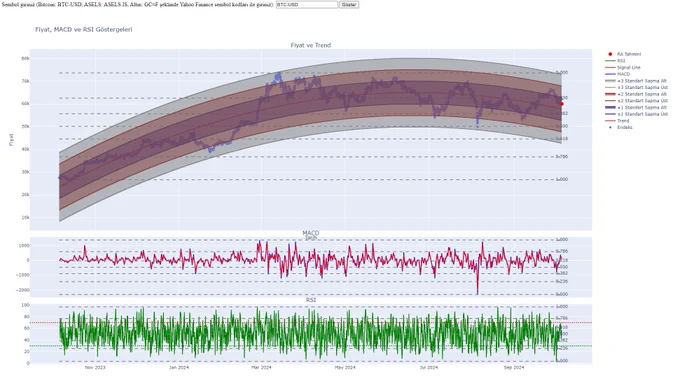Click the -1000 tick on the MACD axis
This screenshot has width=680, height=384.
[23, 275]
